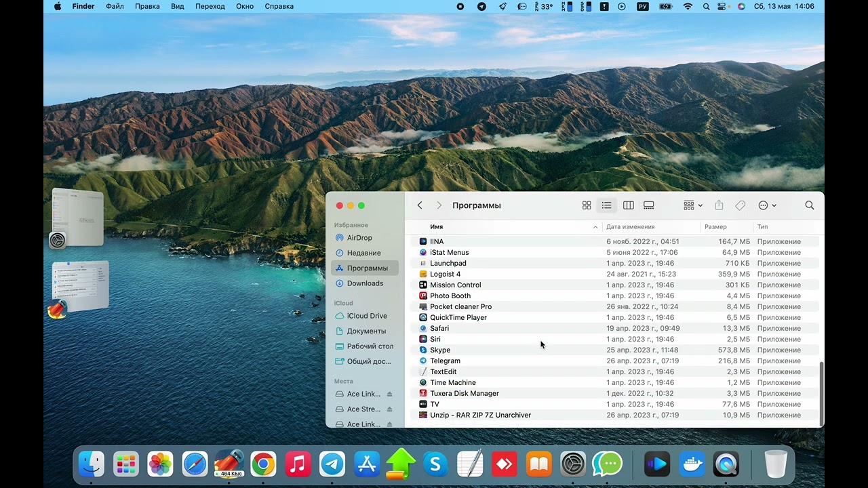Open the Переход menu
The width and height of the screenshot is (868, 488).
(210, 6)
